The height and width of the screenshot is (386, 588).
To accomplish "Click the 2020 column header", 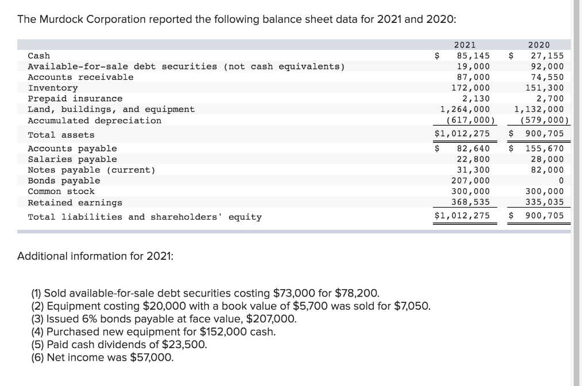I will 539,45.
